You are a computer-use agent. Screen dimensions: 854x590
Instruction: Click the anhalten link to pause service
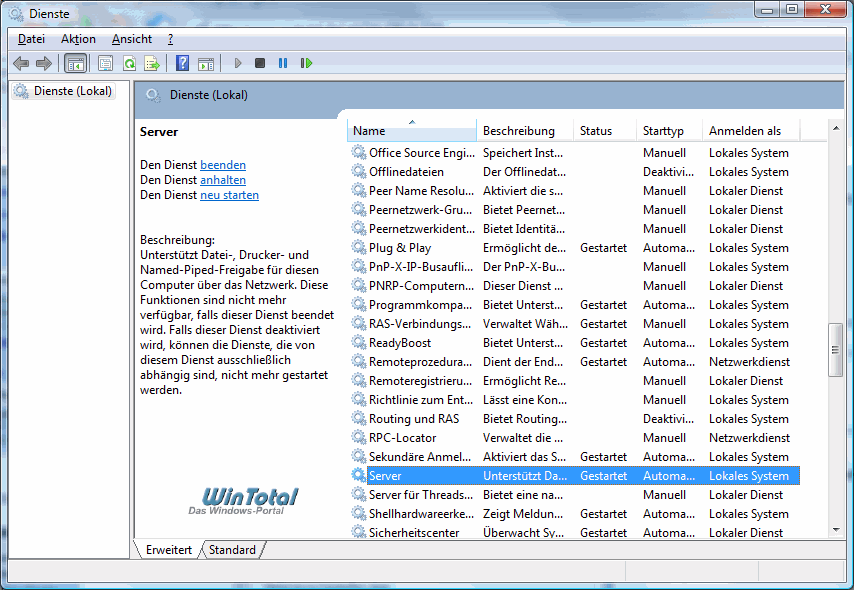pyautogui.click(x=223, y=180)
